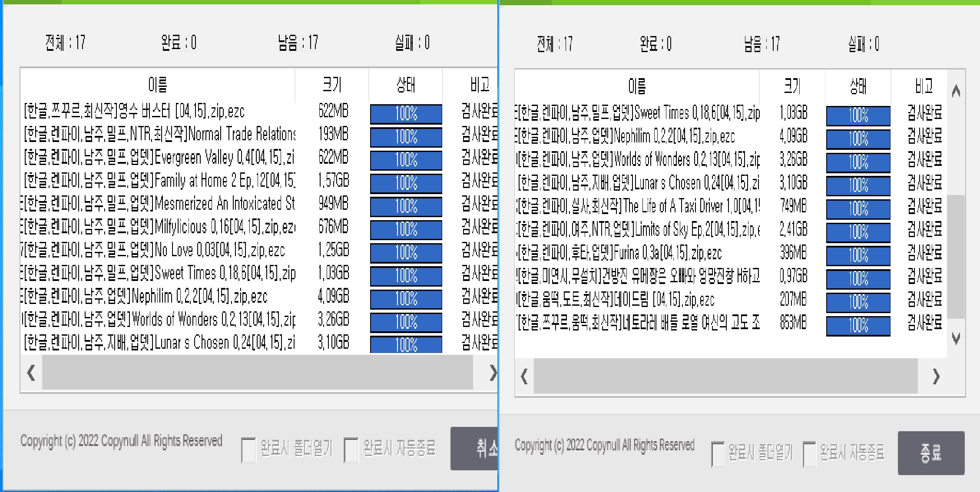Select the Normal Trade Relations file row
Image resolution: width=980 pixels, height=492 pixels.
tap(159, 134)
